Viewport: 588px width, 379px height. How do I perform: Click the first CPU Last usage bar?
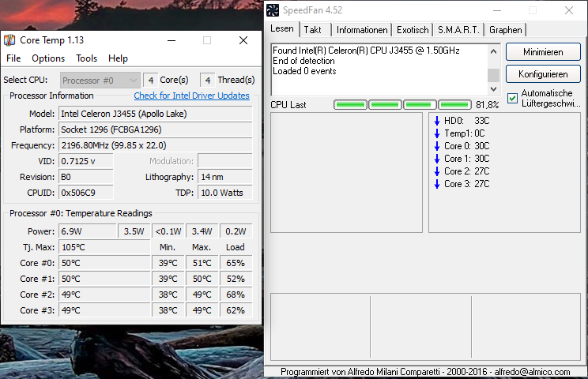point(350,105)
